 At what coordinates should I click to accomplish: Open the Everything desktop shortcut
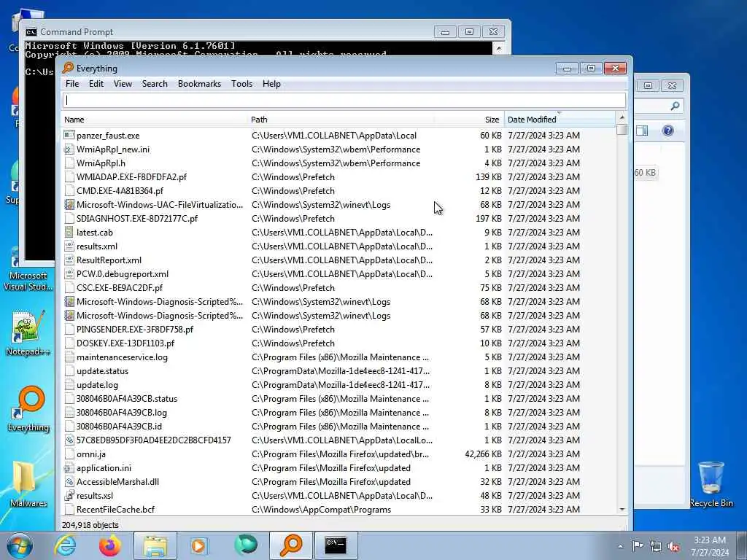(28, 409)
